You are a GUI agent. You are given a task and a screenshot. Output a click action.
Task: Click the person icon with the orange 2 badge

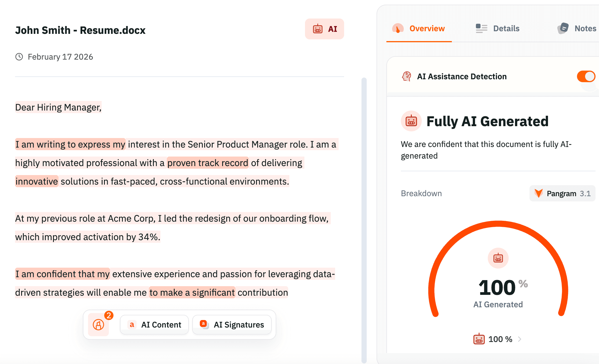98,325
